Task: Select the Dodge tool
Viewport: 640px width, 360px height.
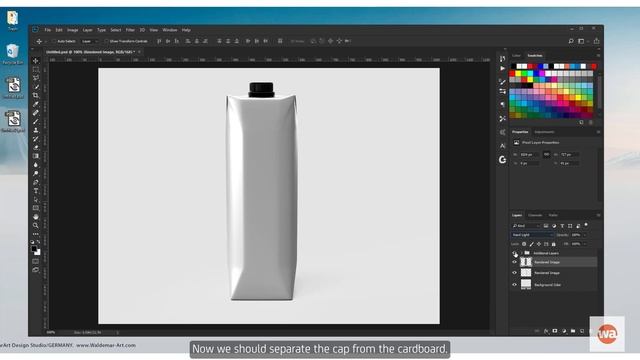Action: pos(36,173)
